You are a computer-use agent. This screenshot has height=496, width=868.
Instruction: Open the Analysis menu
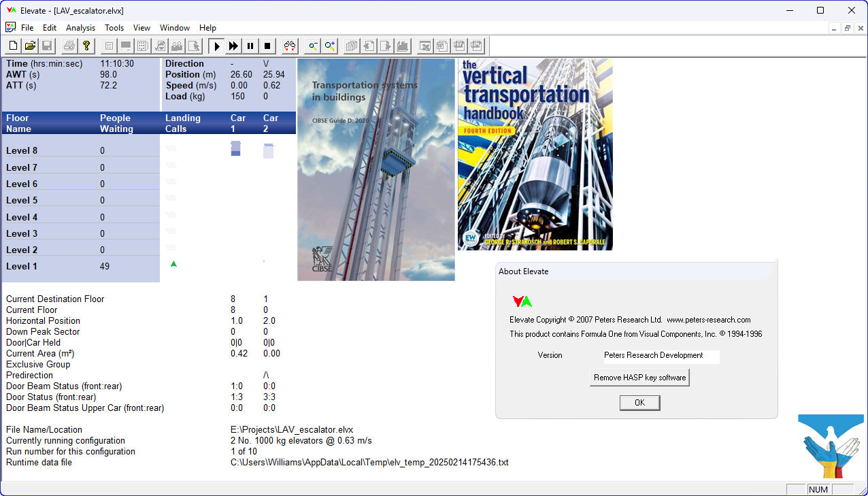(x=80, y=28)
